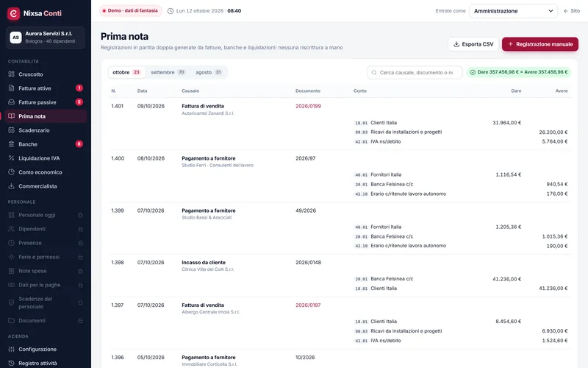
Task: Select the ottobre tab
Action: [126, 72]
